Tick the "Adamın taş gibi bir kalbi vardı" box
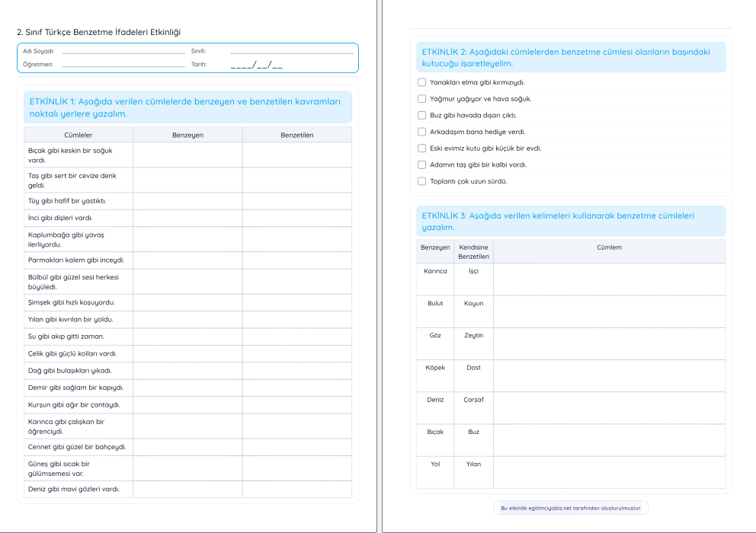Screen dimensions: 756x533 (422, 164)
